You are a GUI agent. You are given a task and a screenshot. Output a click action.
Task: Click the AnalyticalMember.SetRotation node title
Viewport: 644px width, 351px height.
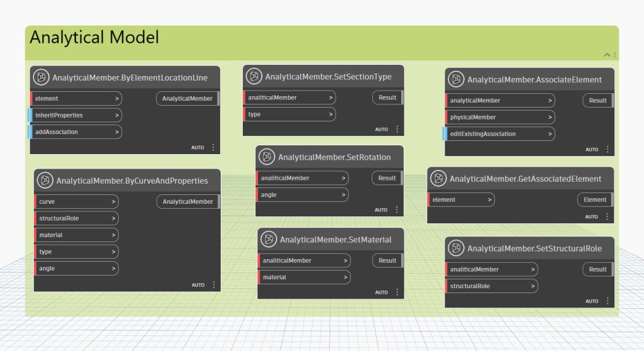(335, 157)
